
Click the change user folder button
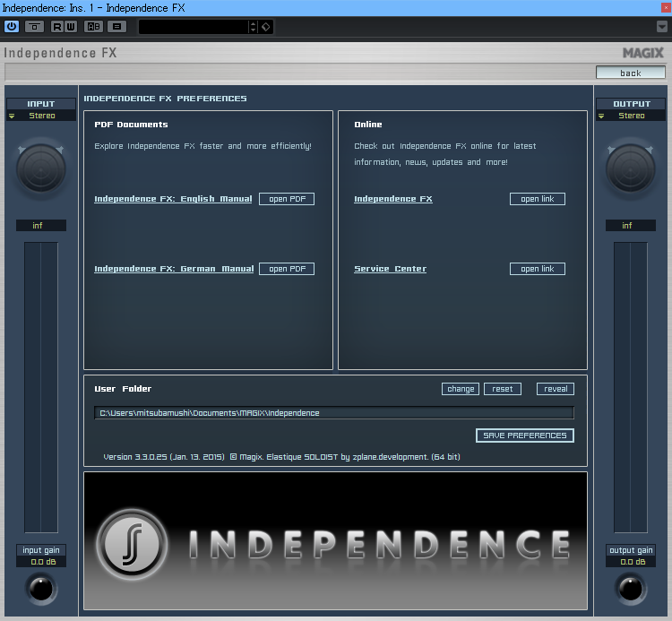tap(461, 389)
